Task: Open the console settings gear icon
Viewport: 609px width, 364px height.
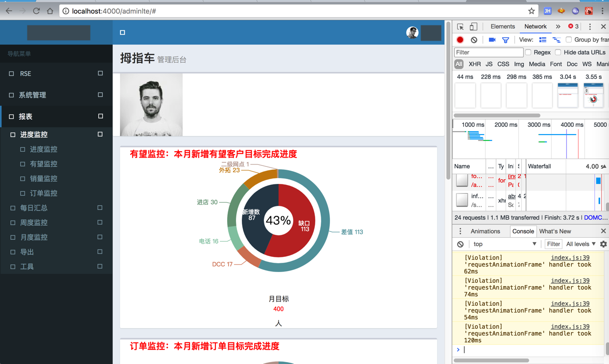Action: click(x=603, y=244)
